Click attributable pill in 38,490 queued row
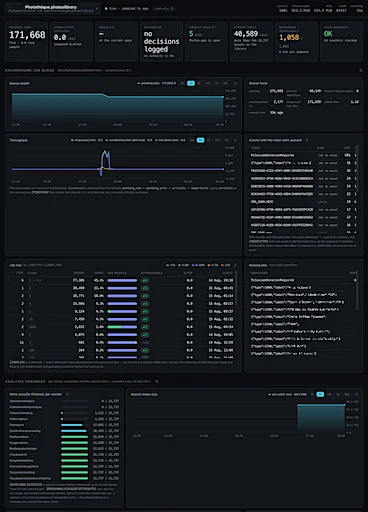The width and height of the screenshot is (368, 512). [145, 288]
